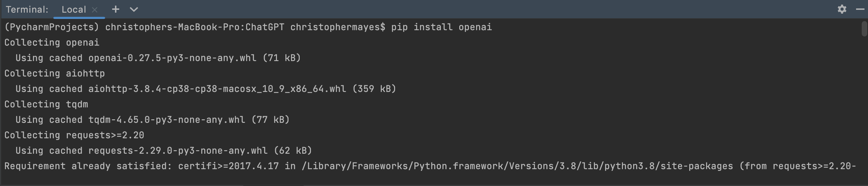
Task: Click the "pip install openai" command text
Action: pyautogui.click(x=441, y=27)
